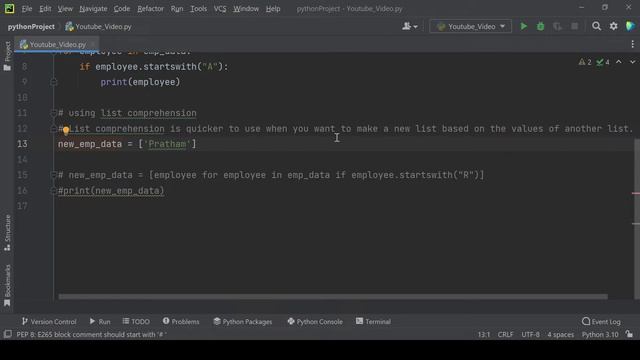Image resolution: width=640 pixels, height=360 pixels.
Task: Open the Code menu
Action: (122, 9)
